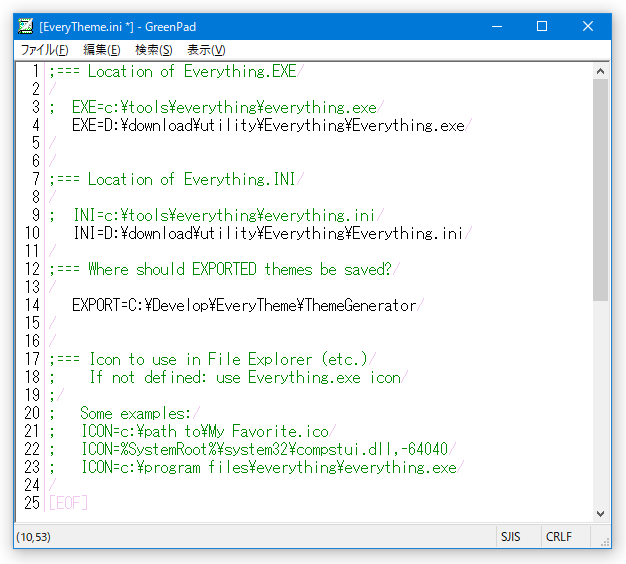Screen dimensions: 626x564
Task: Click the scrollbar up arrow
Action: [600, 71]
